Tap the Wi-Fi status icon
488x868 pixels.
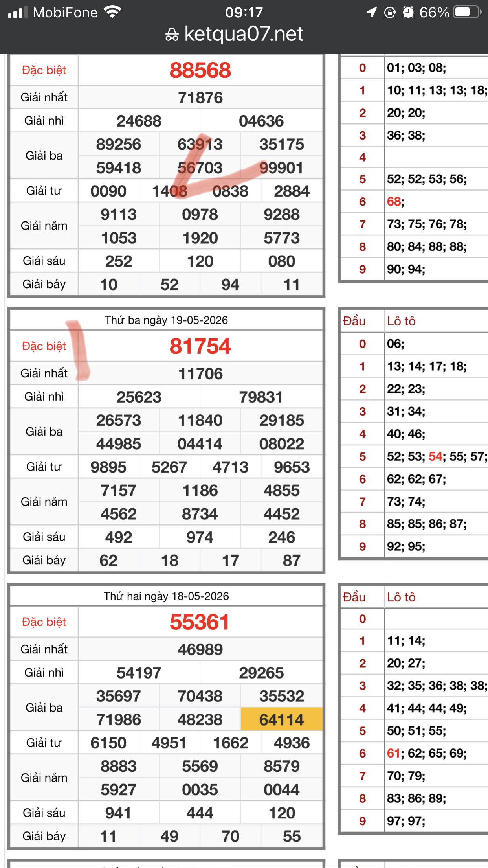[112, 12]
